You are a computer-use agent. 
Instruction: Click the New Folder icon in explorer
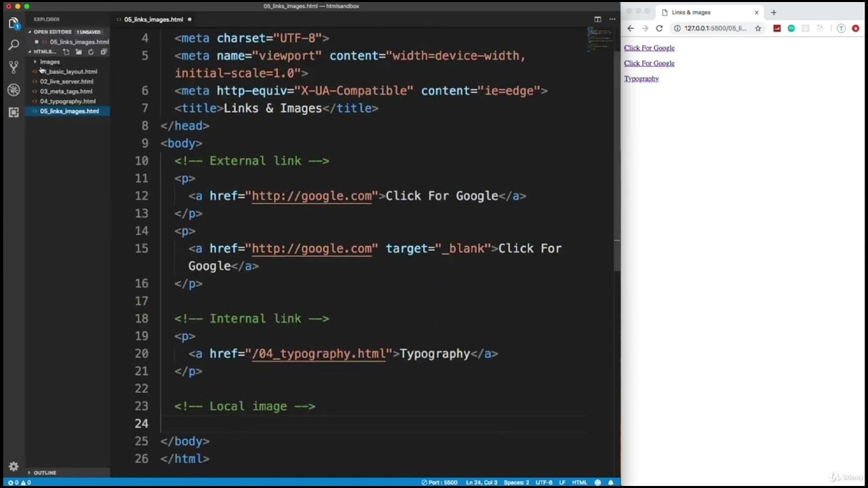pyautogui.click(x=79, y=52)
